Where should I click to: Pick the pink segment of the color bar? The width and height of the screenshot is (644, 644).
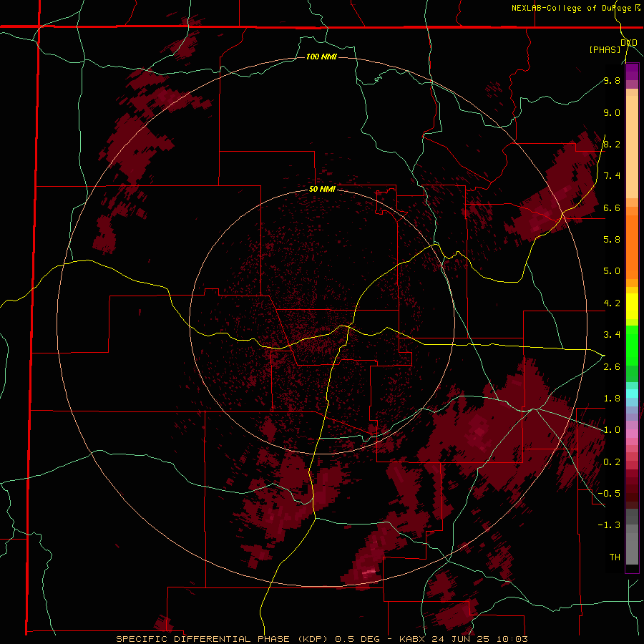coord(632,434)
